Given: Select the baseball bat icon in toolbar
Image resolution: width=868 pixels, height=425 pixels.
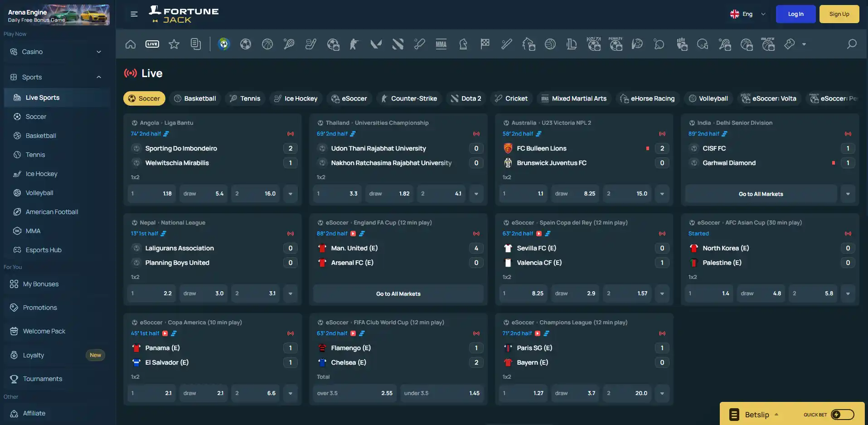Looking at the screenshot, I should click(x=506, y=44).
